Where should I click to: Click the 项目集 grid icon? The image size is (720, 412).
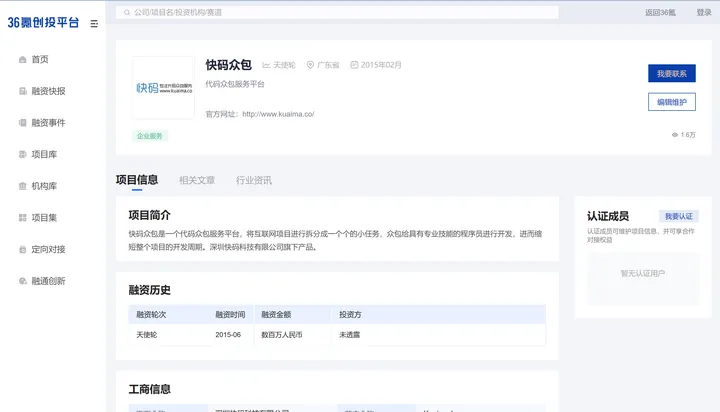tap(22, 218)
